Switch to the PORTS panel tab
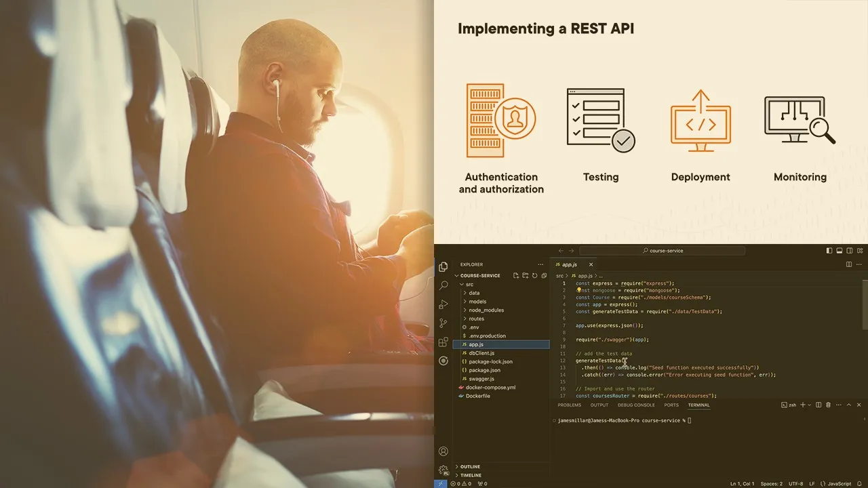 pyautogui.click(x=671, y=405)
